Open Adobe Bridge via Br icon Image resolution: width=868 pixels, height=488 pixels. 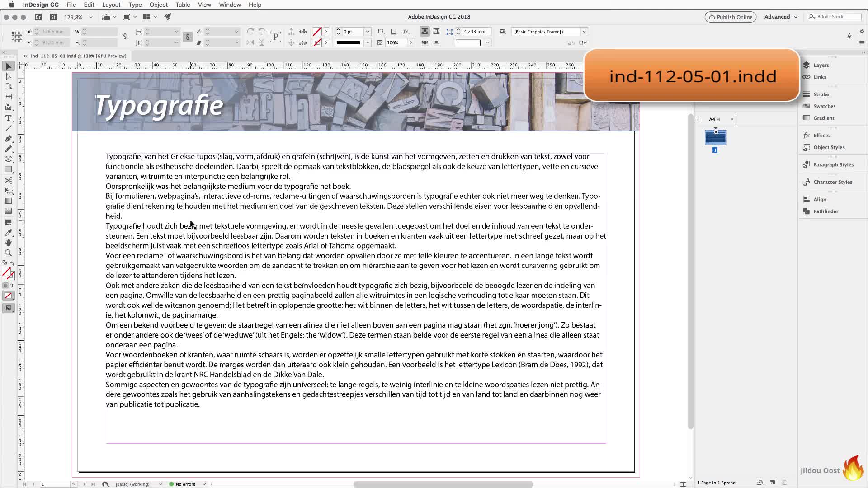(38, 17)
